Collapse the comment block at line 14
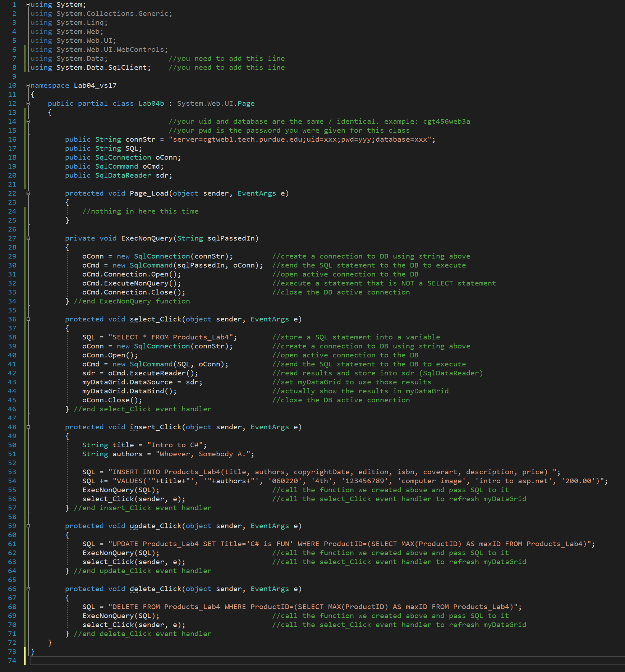This screenshot has height=672, width=625. pyautogui.click(x=28, y=122)
